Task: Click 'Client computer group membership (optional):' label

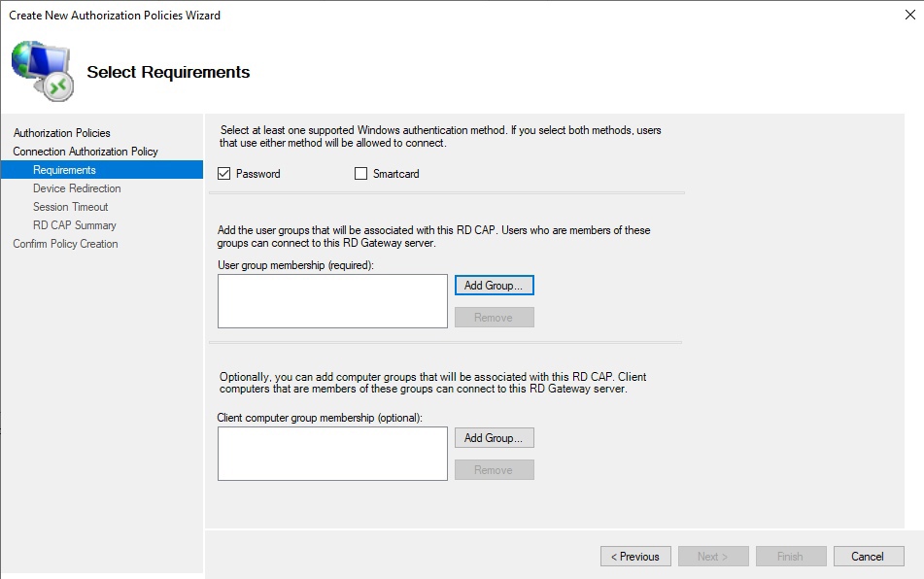Action: click(x=320, y=418)
